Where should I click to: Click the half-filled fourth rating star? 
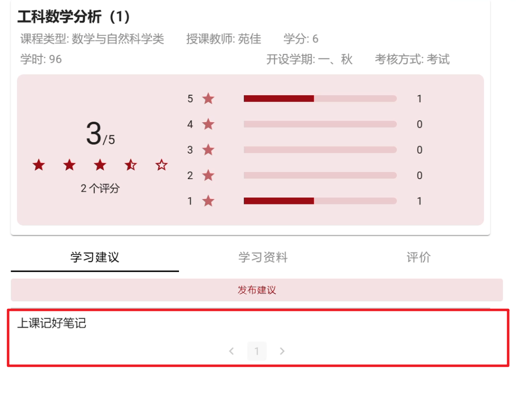131,165
